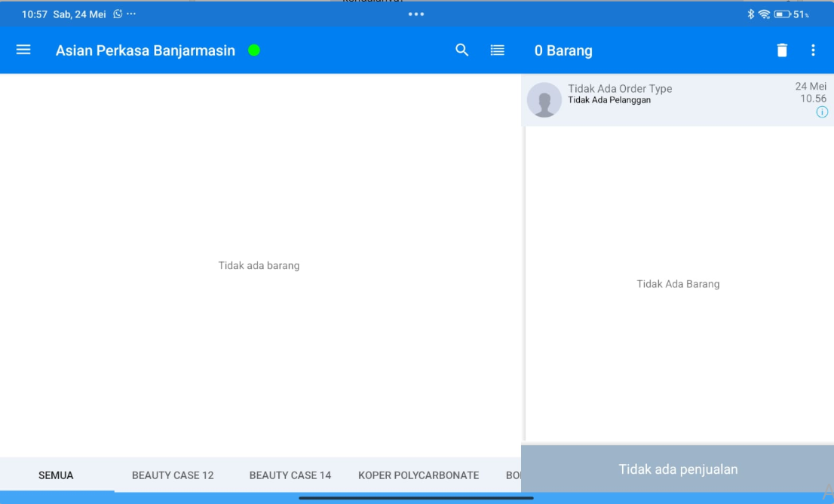Screen dimensions: 834x504
Task: Tap the blue info icon under order time
Action: coord(822,112)
